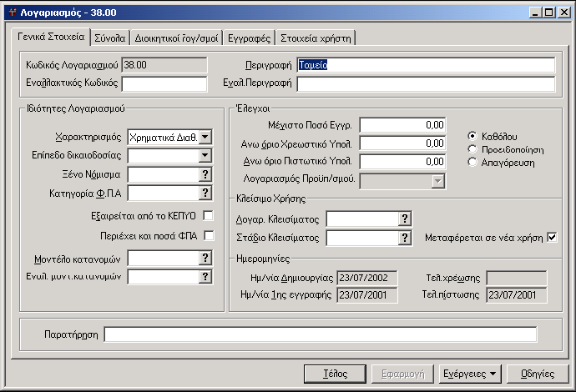Image resolution: width=576 pixels, height=392 pixels.
Task: Click the Οδηγίες help button
Action: 538,374
